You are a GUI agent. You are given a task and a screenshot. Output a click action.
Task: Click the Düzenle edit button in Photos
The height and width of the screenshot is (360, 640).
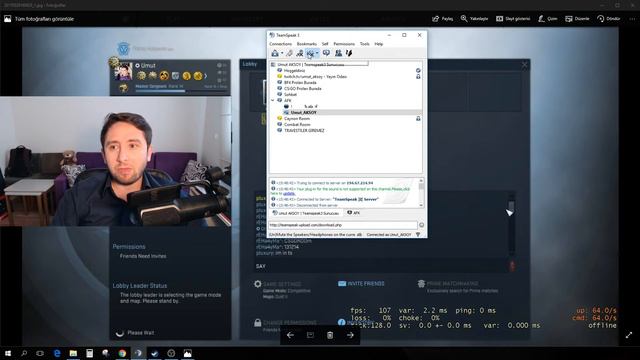(x=577, y=19)
